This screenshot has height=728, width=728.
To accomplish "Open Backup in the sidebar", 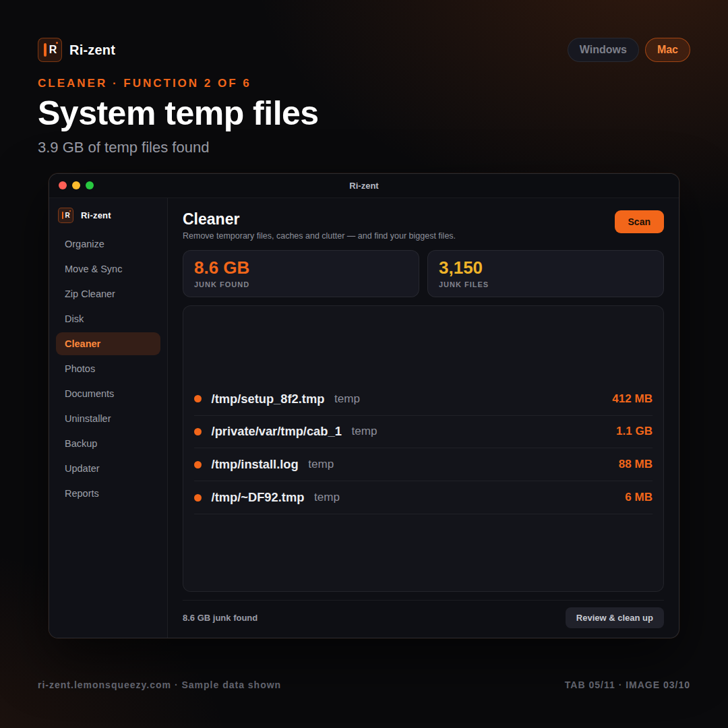I will [108, 444].
